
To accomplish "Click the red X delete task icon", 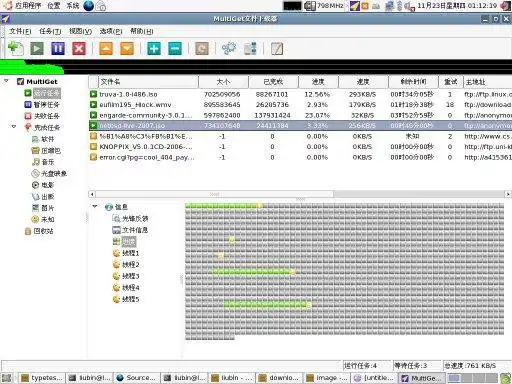I will click(x=79, y=49).
